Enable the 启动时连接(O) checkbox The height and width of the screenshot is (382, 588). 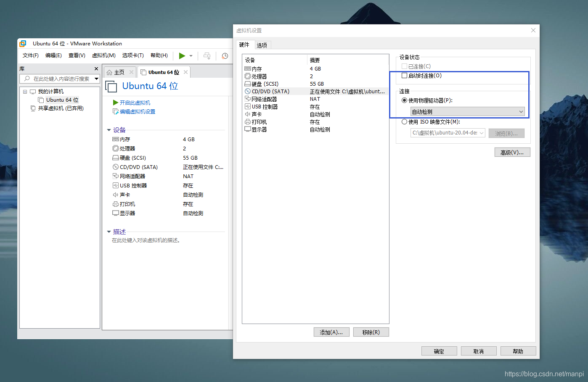point(405,76)
